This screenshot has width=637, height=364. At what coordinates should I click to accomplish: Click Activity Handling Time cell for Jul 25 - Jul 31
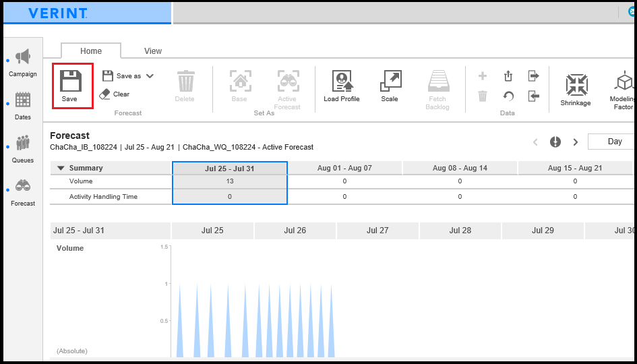click(x=230, y=197)
